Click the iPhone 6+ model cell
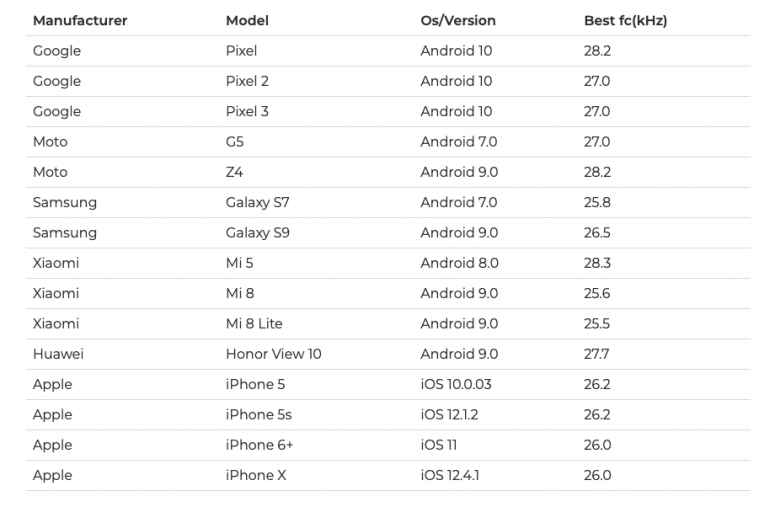The image size is (775, 507). (x=259, y=445)
